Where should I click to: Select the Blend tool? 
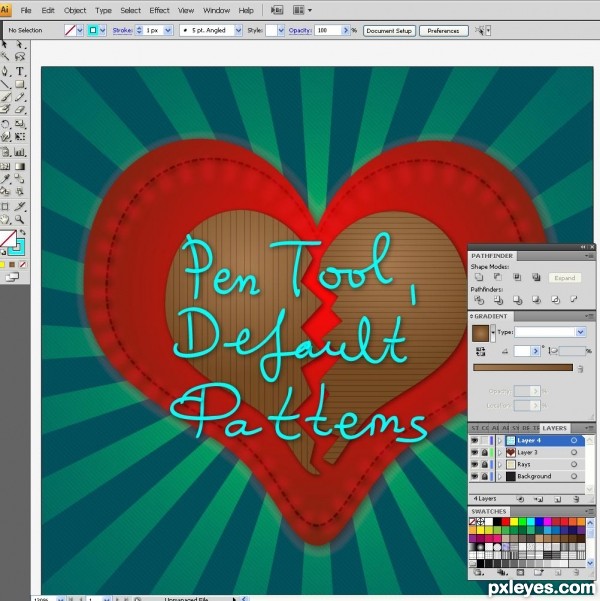click(20, 179)
